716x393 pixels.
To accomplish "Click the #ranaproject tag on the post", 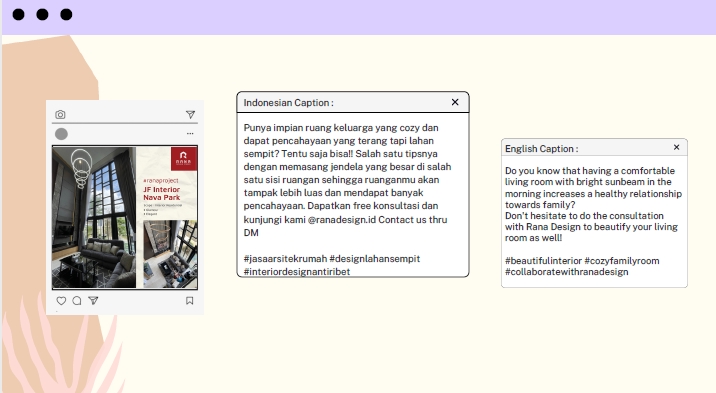I will click(161, 181).
